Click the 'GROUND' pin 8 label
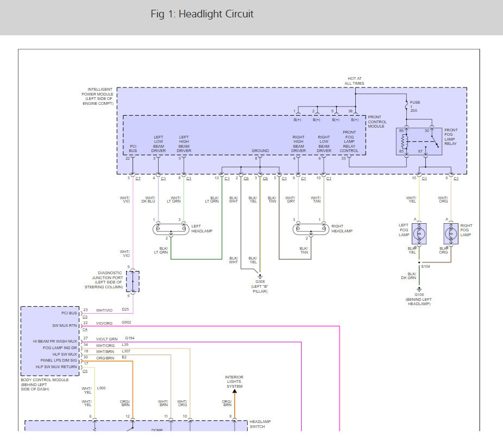 pos(260,151)
